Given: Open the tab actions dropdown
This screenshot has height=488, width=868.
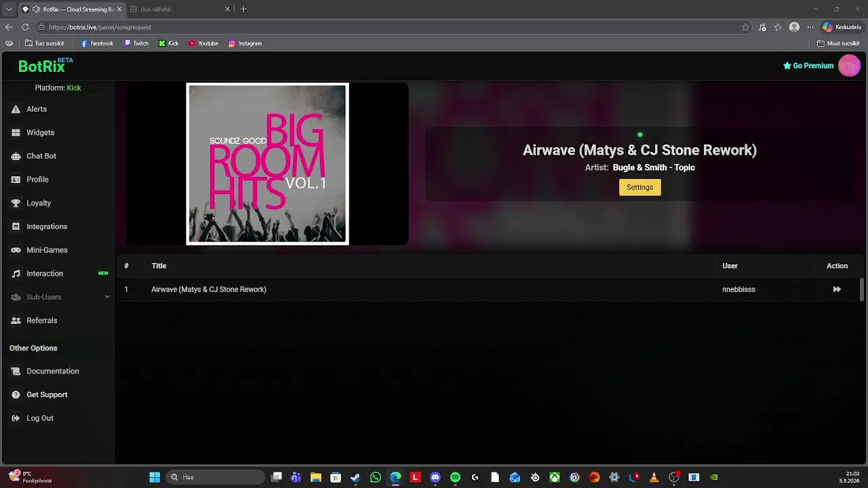Looking at the screenshot, I should tap(8, 9).
